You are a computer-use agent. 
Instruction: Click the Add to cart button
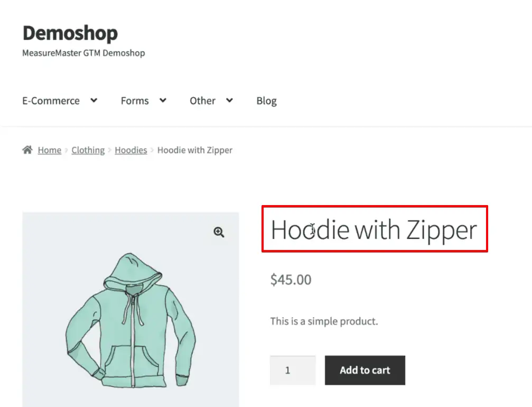point(365,370)
